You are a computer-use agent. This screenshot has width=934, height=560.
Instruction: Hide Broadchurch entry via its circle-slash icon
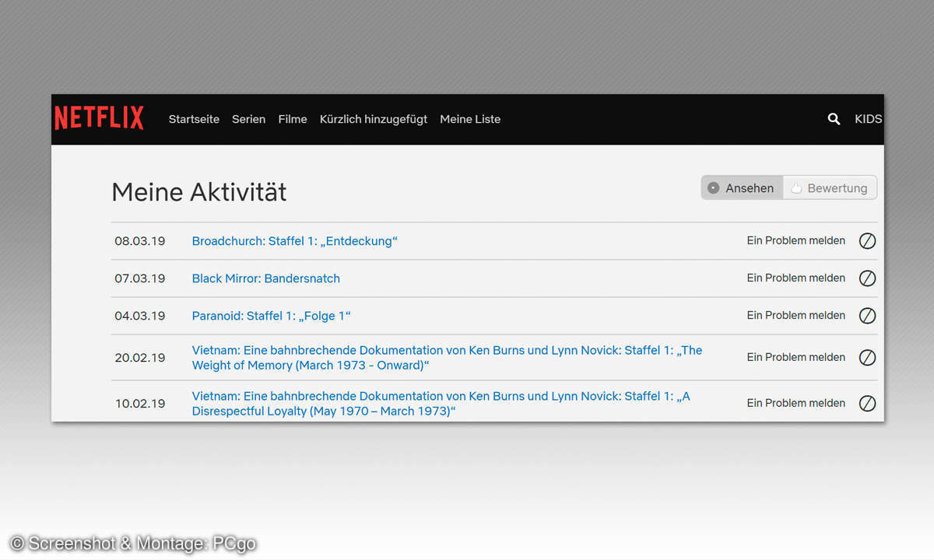(x=867, y=241)
